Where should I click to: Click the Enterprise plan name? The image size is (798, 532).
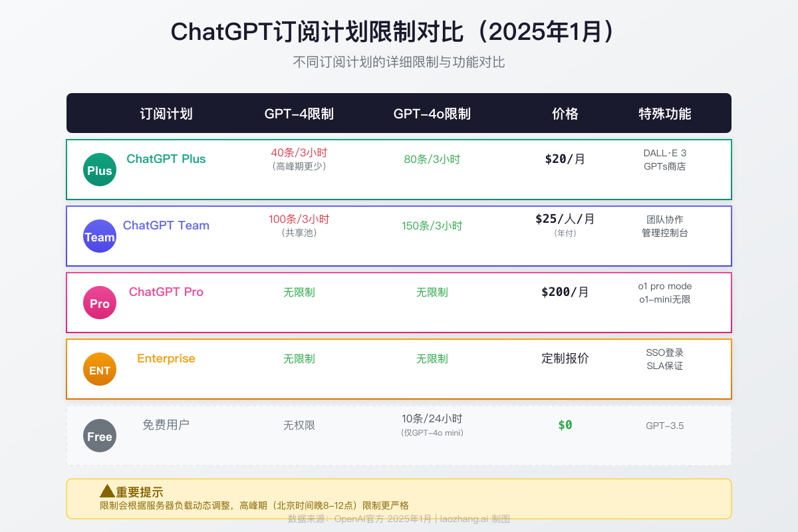pos(166,358)
